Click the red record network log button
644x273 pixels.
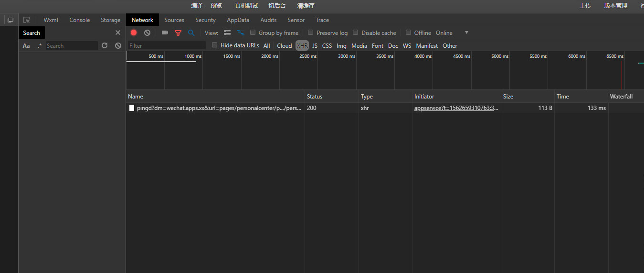point(134,33)
